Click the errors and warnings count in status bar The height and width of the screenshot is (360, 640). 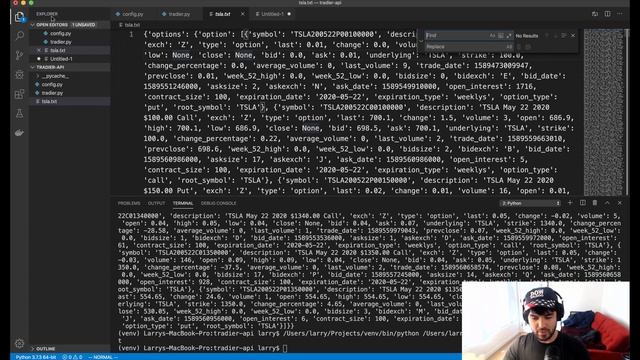[72, 357]
